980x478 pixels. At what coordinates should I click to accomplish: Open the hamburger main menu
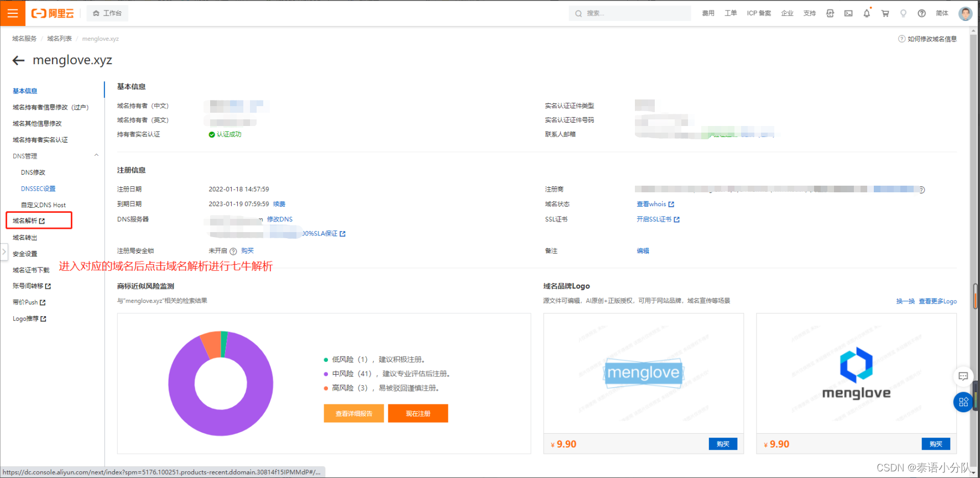pos(13,13)
